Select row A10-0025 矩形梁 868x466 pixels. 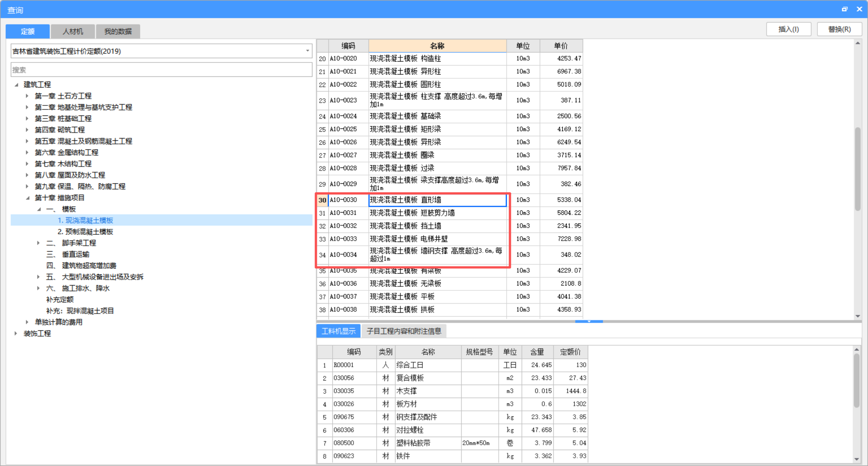pyautogui.click(x=450, y=129)
